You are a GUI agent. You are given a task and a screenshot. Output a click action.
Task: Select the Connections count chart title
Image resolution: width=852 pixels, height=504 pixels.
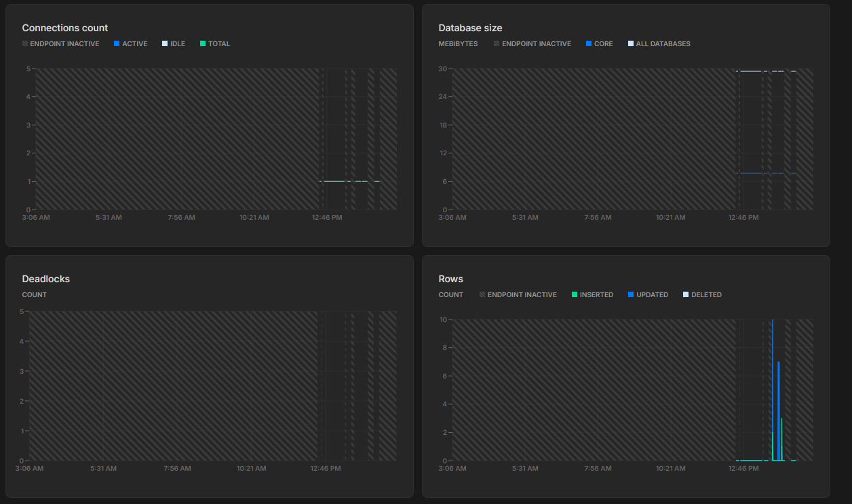[x=65, y=28]
